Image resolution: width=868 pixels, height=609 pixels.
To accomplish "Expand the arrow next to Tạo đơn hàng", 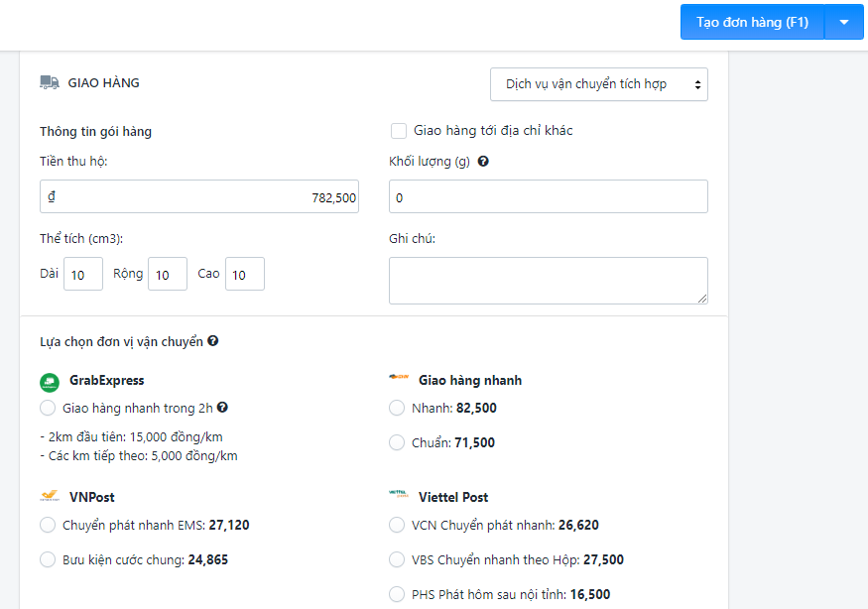I will click(x=843, y=22).
